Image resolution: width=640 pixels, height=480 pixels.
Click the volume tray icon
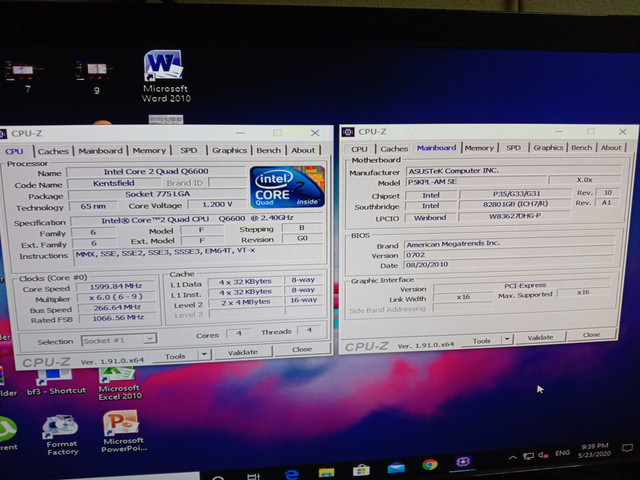(x=543, y=455)
